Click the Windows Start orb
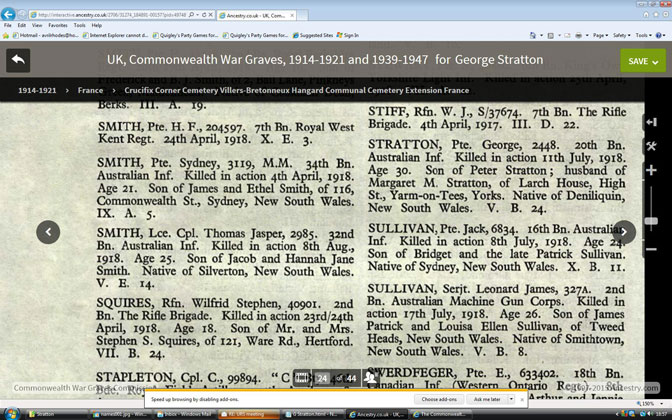Screen dimensions: 672x420 pos(10,414)
